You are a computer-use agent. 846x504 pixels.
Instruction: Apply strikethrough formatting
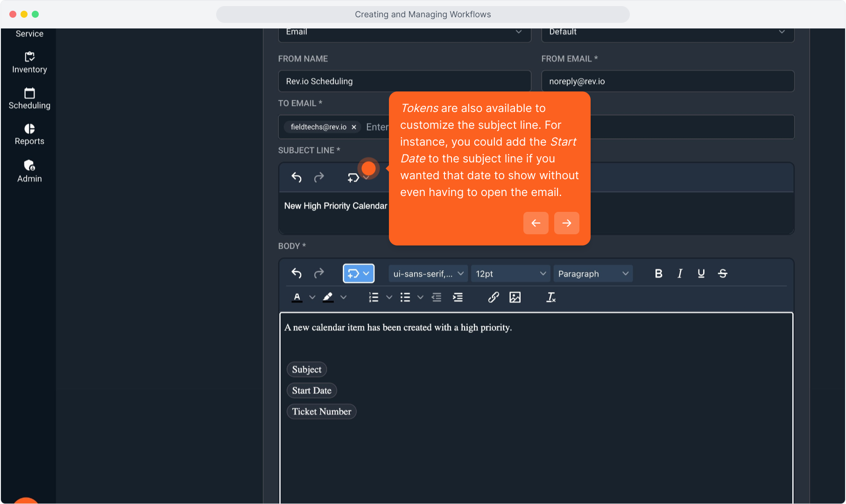(722, 273)
